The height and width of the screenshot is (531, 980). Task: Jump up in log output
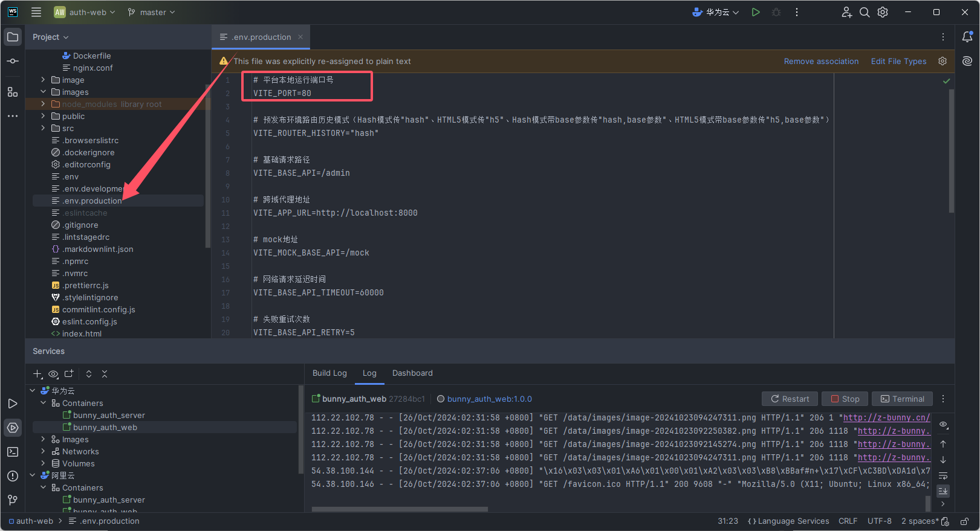[x=943, y=444]
